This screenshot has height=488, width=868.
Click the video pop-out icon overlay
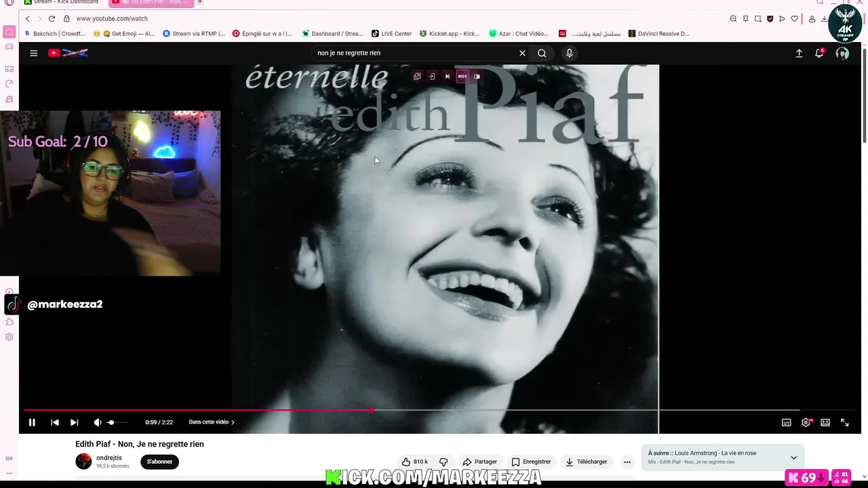417,77
